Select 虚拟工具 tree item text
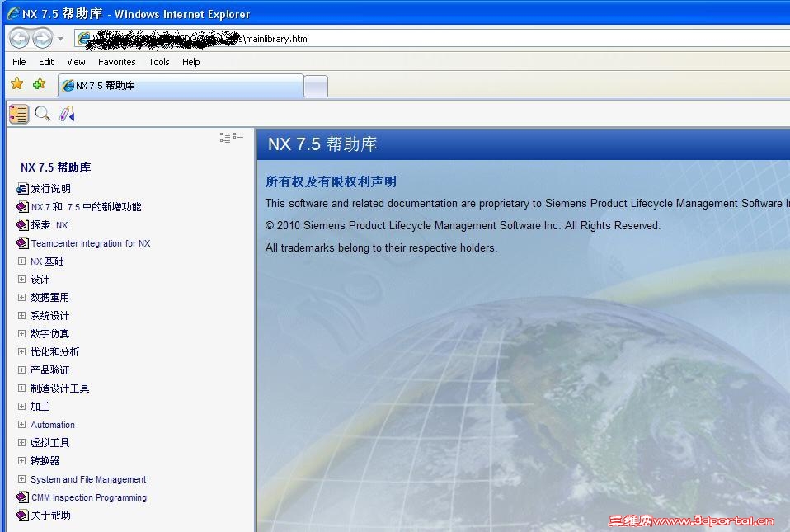This screenshot has height=532, width=790. tap(49, 442)
